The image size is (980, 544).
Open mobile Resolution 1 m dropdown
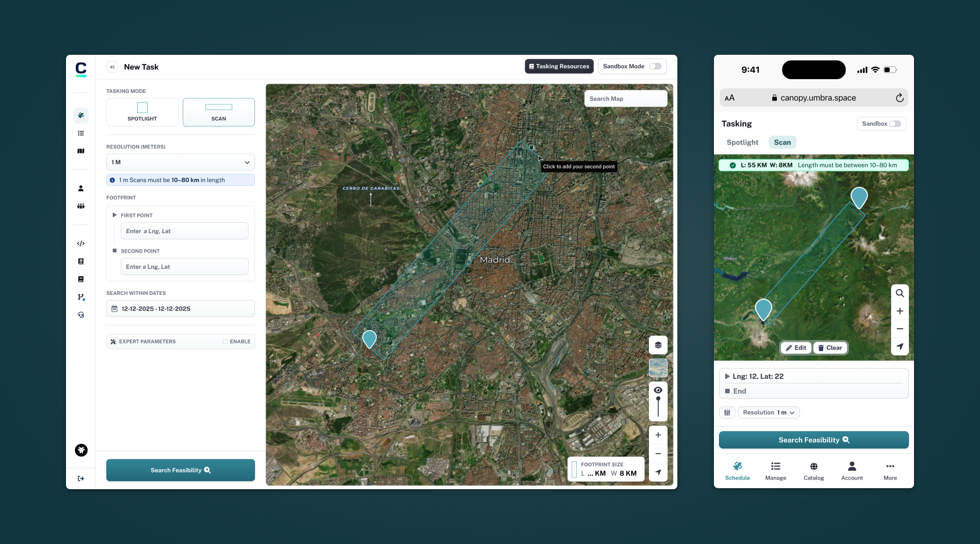click(768, 413)
